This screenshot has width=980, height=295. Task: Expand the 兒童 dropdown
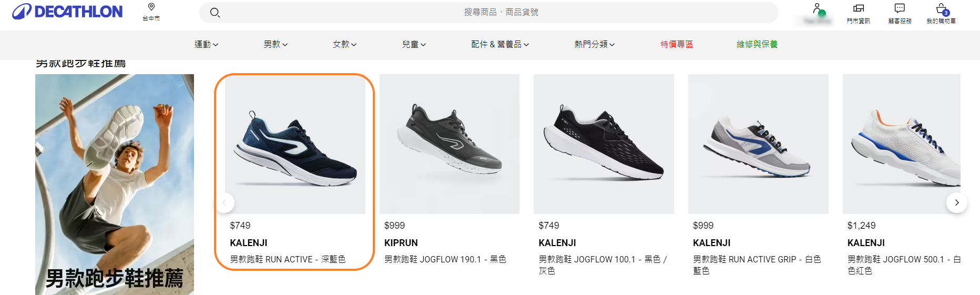click(414, 44)
